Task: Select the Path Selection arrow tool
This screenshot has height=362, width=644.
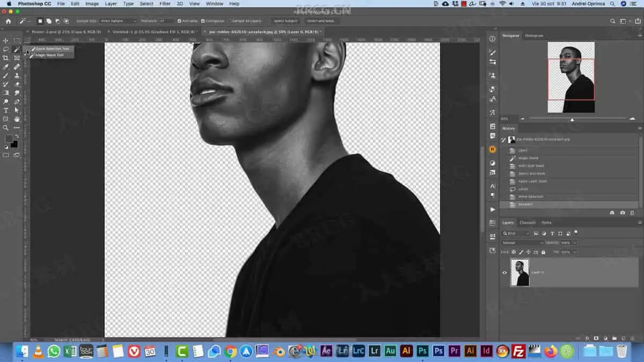Action: point(17,110)
